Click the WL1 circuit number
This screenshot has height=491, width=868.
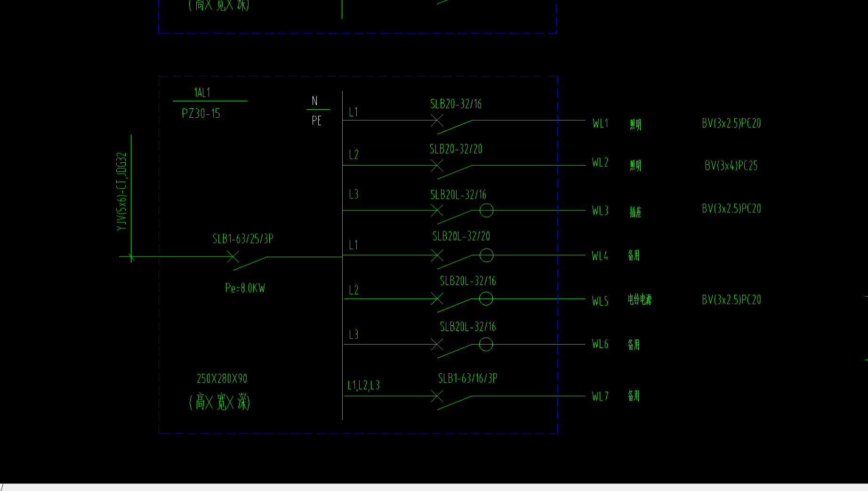pos(600,123)
